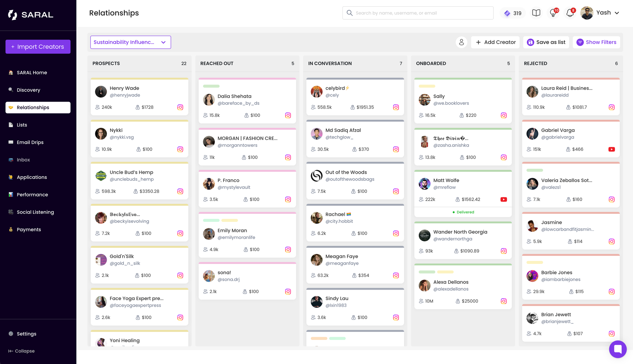The width and height of the screenshot is (633, 364).
Task: Click Instagram icon on celybird card
Action: click(396, 107)
